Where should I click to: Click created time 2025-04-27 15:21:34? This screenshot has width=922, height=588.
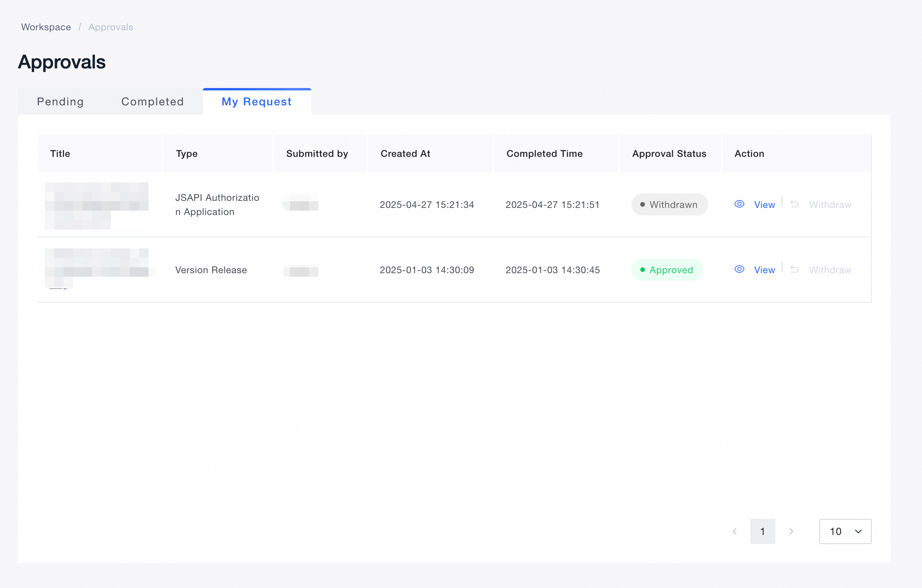click(x=427, y=204)
